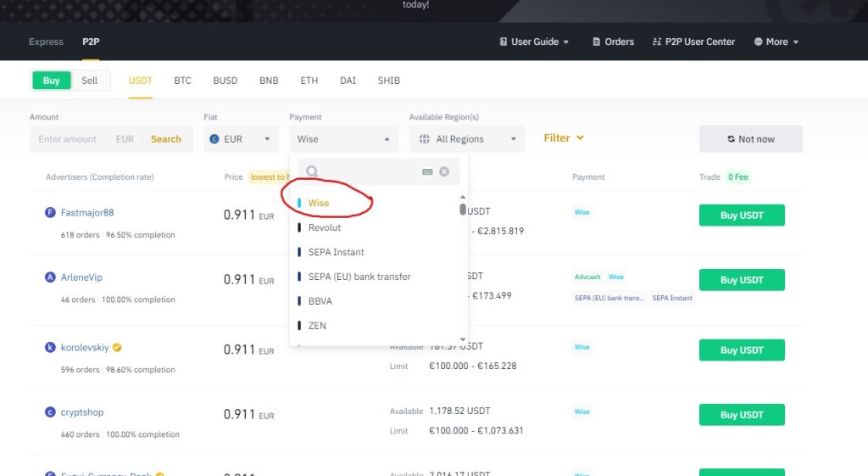Click the verified badge next to korolevskiy

pyautogui.click(x=118, y=348)
